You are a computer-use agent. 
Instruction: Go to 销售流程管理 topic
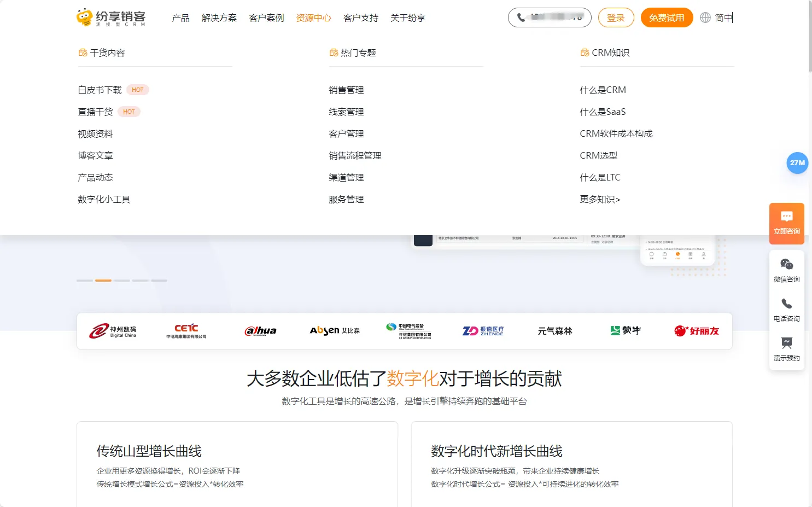point(355,155)
